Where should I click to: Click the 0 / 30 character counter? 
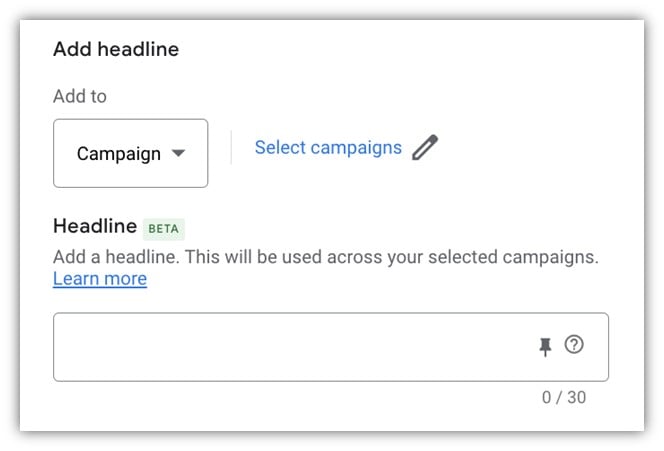pos(564,397)
